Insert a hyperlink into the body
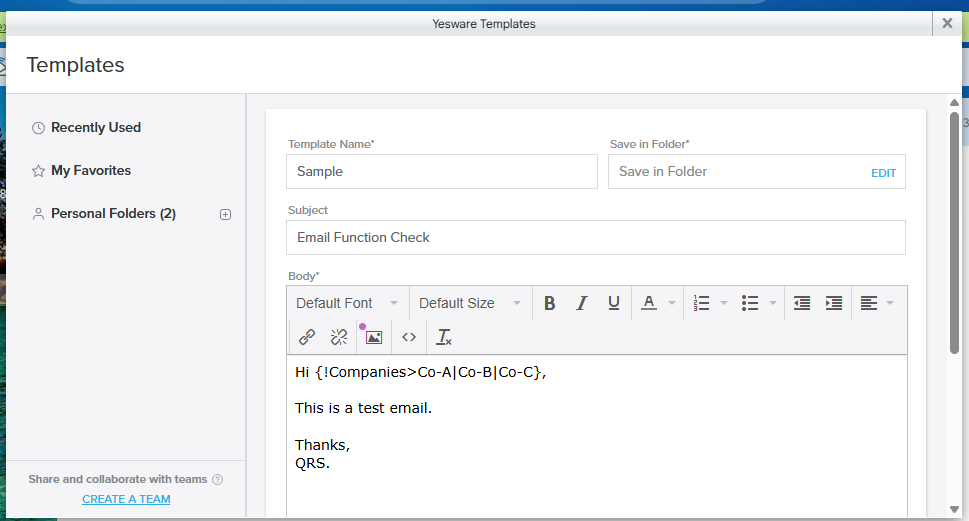Screen dimensions: 969x521 [307, 337]
